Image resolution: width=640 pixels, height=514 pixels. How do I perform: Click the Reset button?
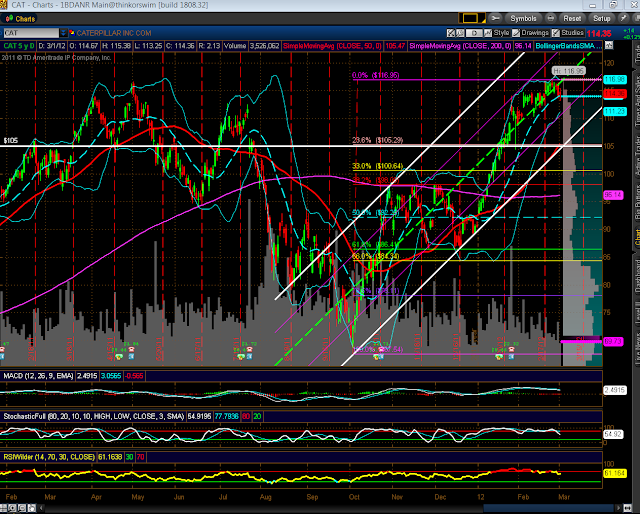[x=572, y=19]
